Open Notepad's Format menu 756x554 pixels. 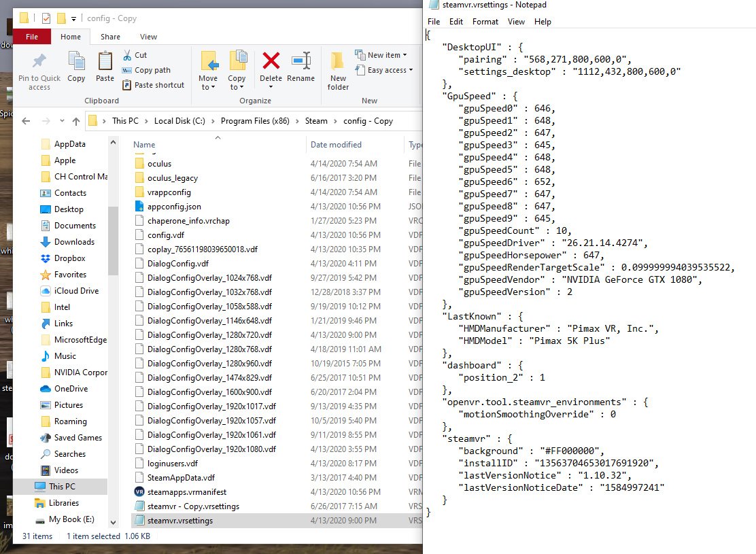[x=485, y=22]
